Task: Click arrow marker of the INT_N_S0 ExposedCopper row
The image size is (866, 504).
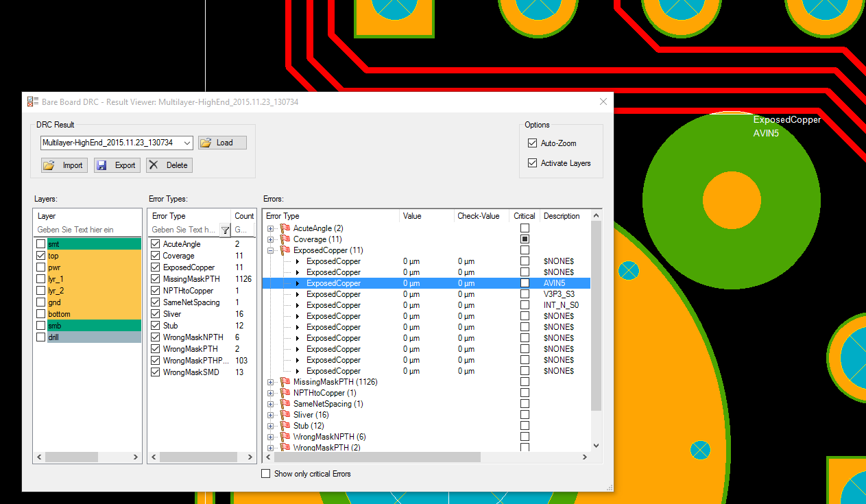Action: pyautogui.click(x=298, y=305)
